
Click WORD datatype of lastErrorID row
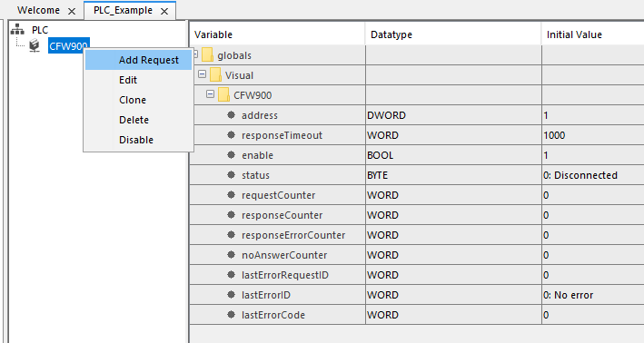tap(453, 295)
